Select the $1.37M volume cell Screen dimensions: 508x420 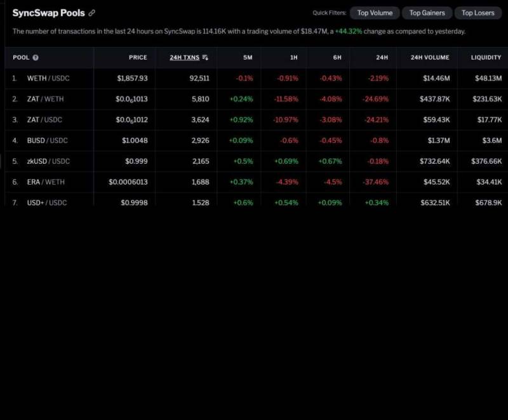[439, 140]
